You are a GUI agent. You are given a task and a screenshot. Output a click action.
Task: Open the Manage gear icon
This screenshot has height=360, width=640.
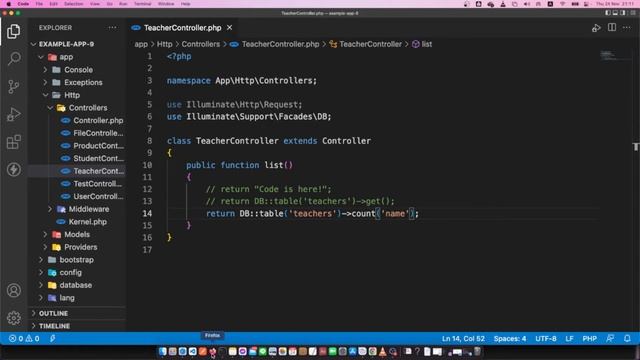13,318
